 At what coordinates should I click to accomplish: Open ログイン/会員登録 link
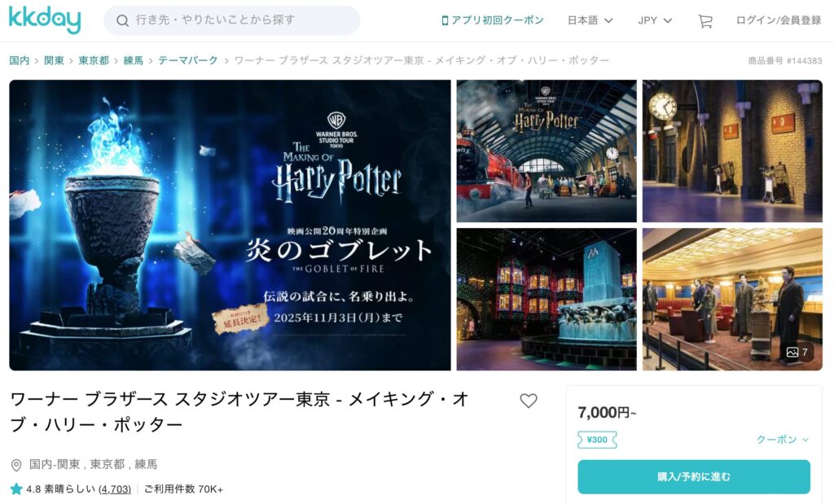[x=779, y=20]
